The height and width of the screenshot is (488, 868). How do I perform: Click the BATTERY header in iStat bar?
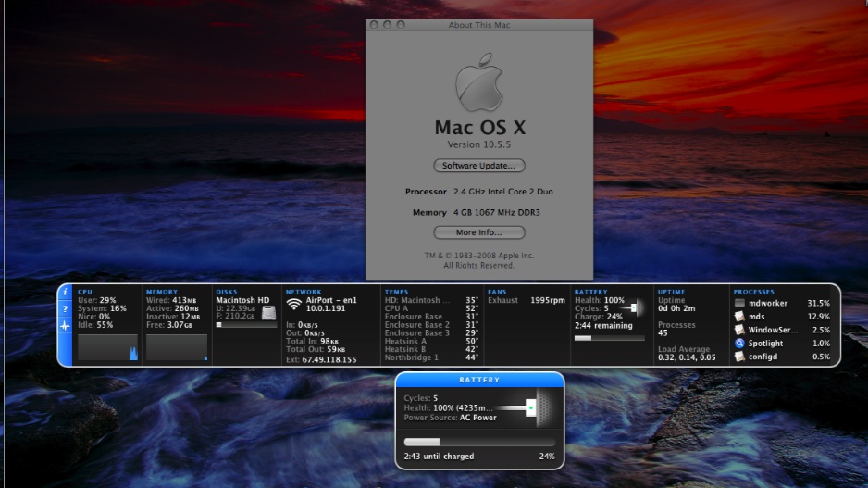(590, 292)
